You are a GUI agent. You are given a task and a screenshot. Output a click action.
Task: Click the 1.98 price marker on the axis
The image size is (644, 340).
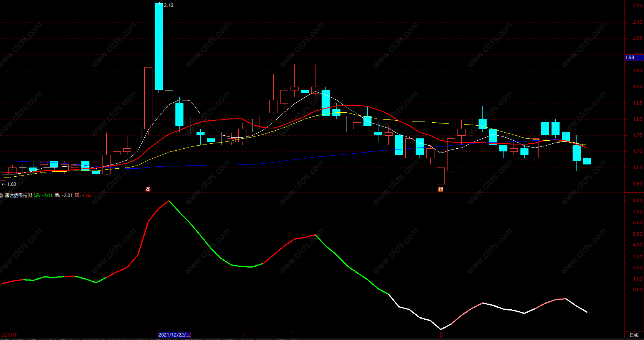(634, 57)
